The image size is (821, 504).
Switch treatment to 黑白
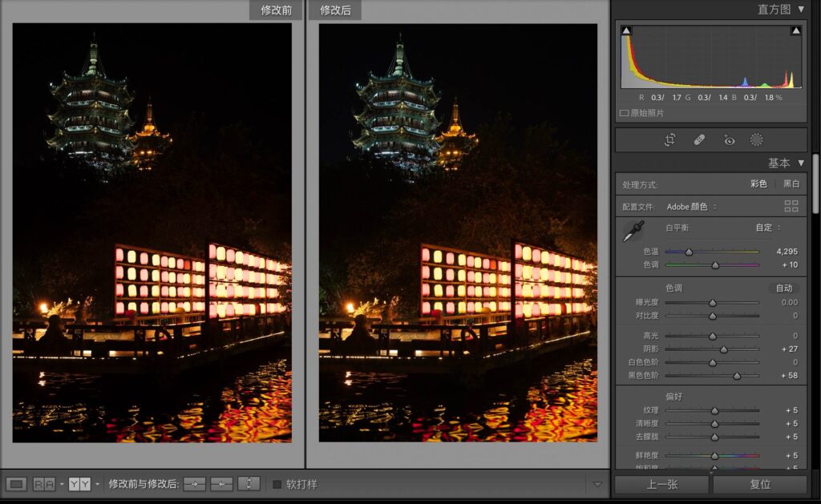(791, 184)
